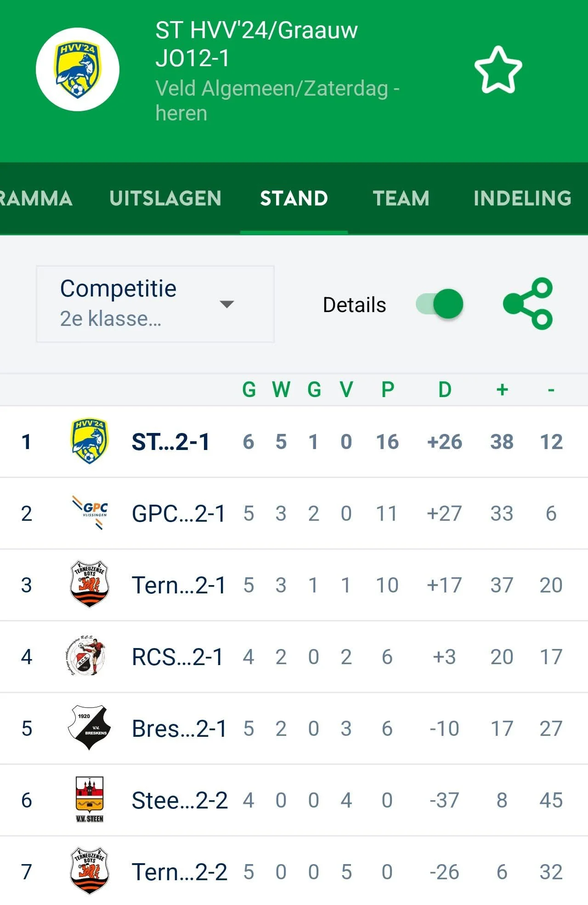Toggle the Details switch off
This screenshot has height=905, width=588.
coord(440,304)
